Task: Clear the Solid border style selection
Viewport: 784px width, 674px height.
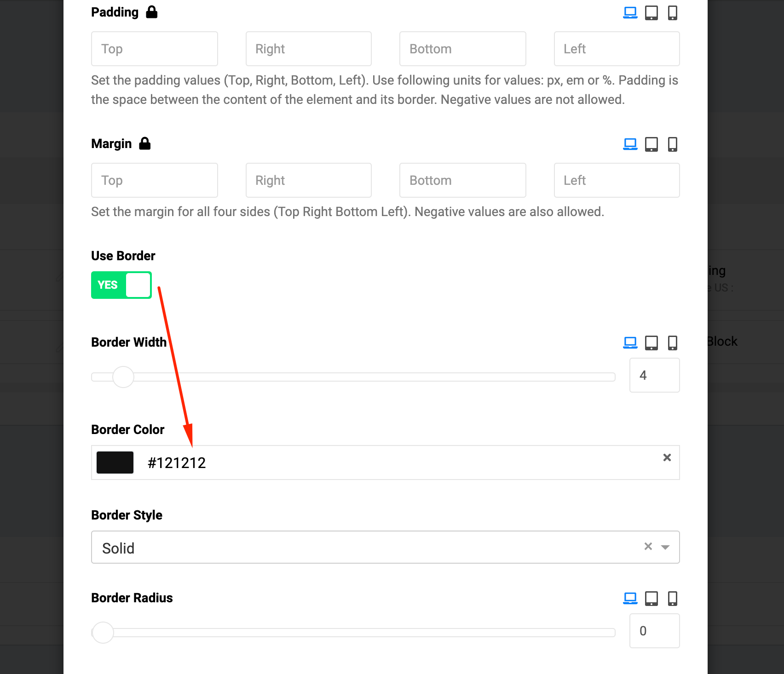Action: [x=648, y=547]
